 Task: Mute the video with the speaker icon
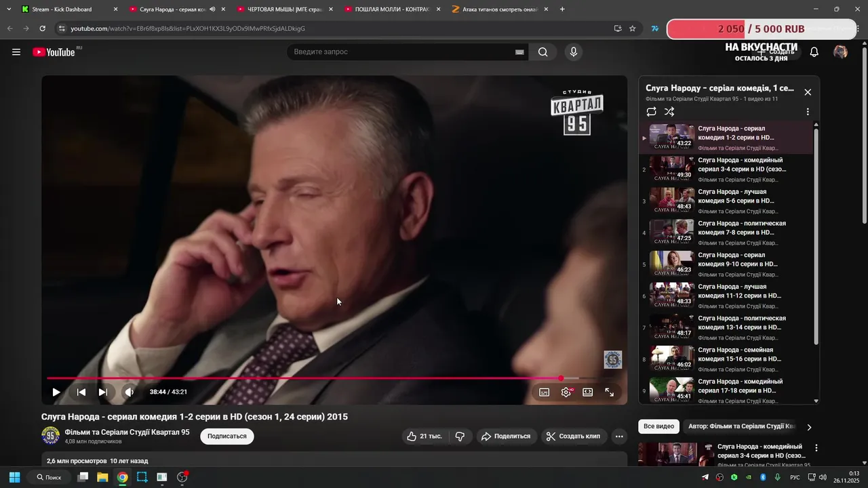[x=129, y=392]
